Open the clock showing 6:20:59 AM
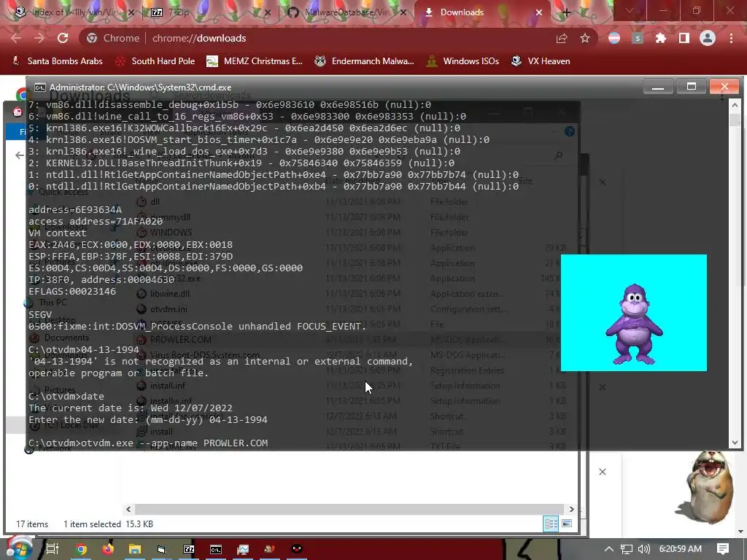 tap(681, 549)
